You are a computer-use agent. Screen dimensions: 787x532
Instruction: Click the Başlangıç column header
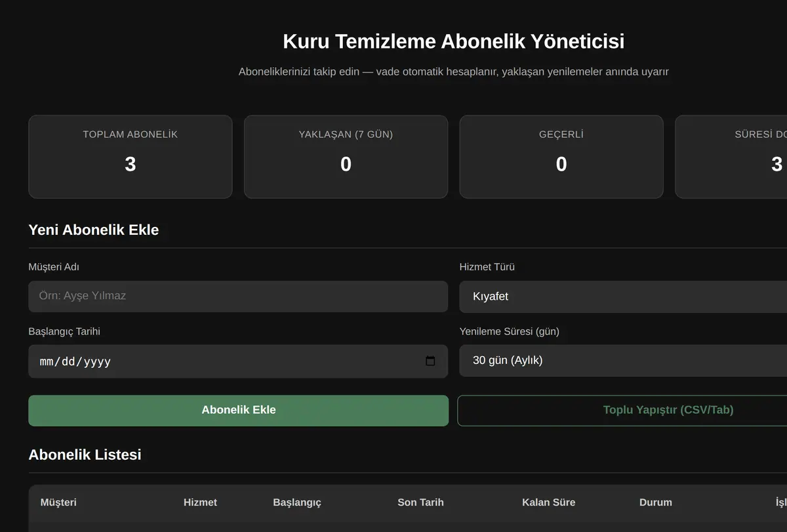[297, 502]
